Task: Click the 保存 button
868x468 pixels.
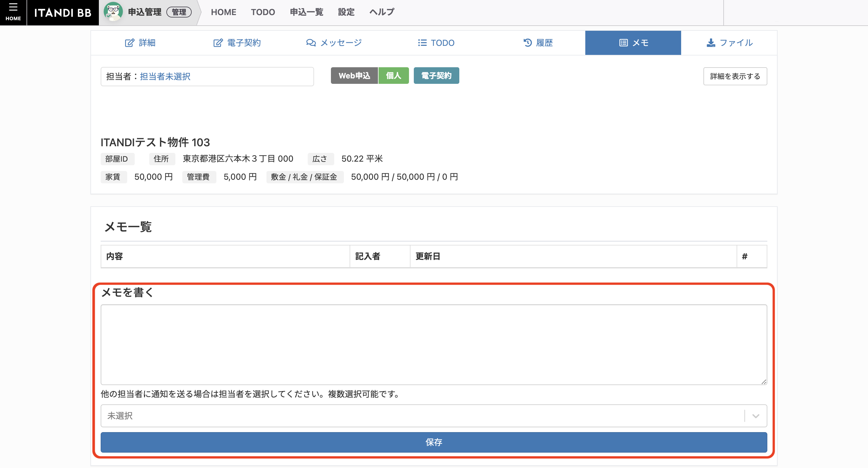Action: point(434,442)
